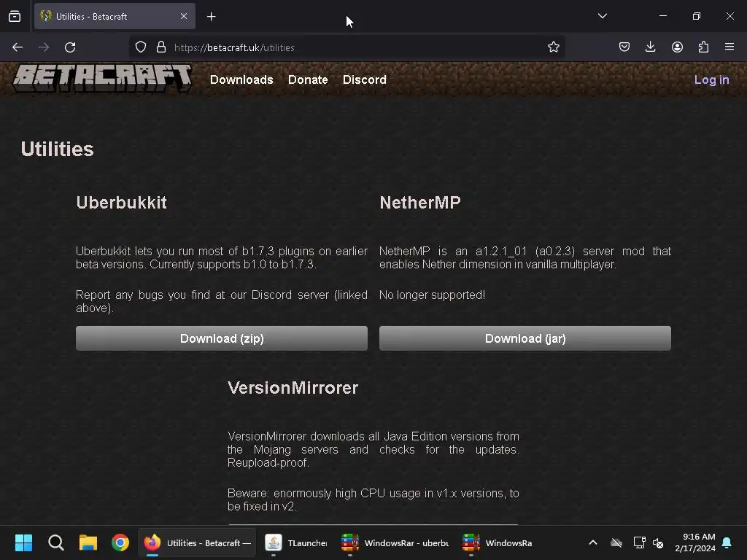747x560 pixels.
Task: Open the notifications bell icon
Action: point(727,542)
